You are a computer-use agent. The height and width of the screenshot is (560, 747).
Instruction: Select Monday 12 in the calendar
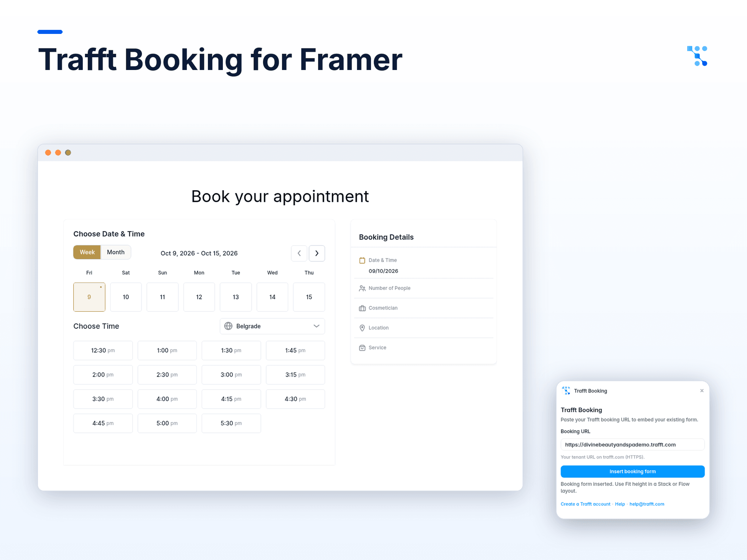(x=199, y=297)
